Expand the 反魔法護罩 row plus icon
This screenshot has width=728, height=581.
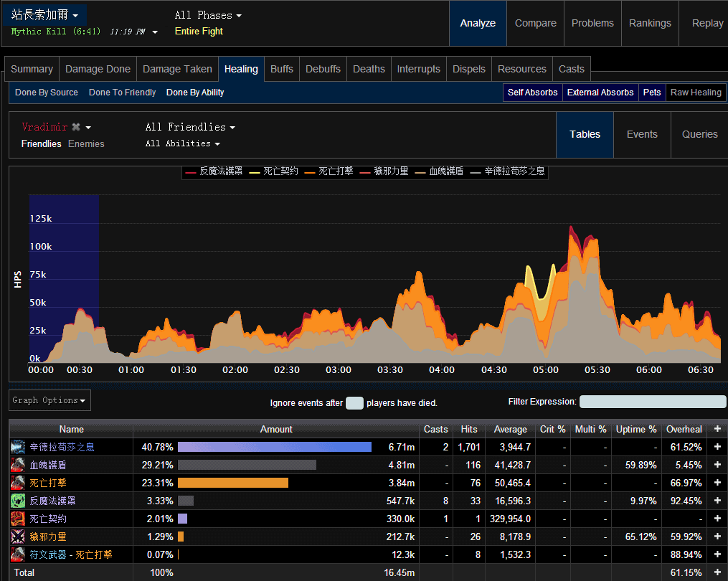click(x=717, y=501)
